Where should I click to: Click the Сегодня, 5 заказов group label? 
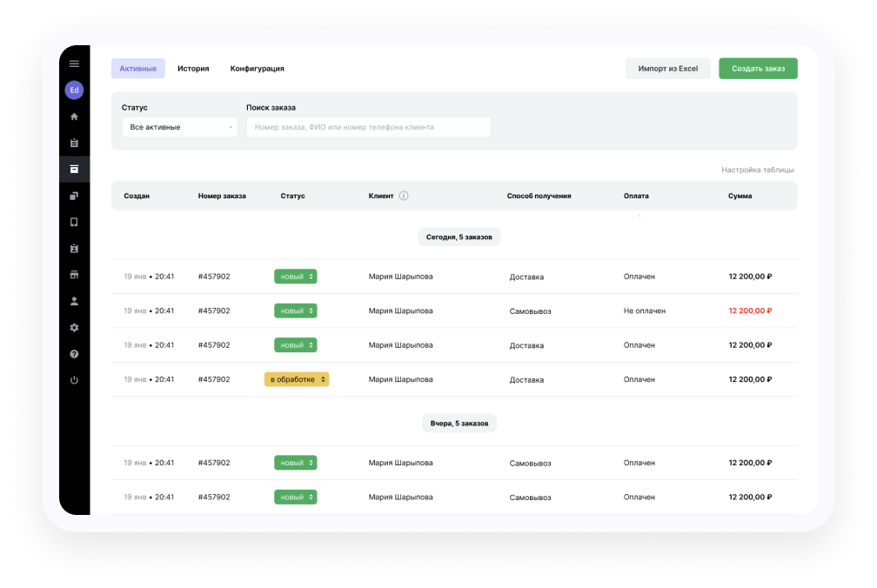[459, 237]
